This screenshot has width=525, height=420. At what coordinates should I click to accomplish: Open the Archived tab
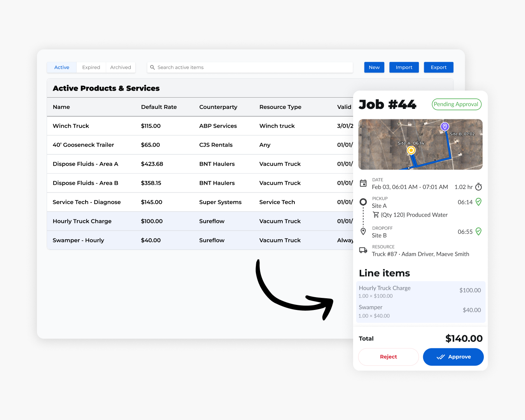[121, 67]
